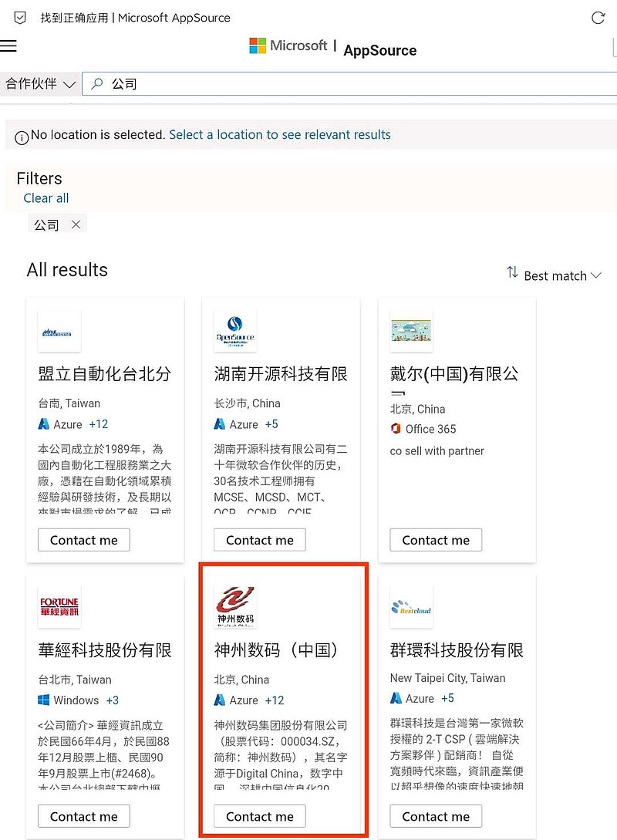Open 盟立自動化台北分 partner title
The height and width of the screenshot is (840, 617).
pos(105,374)
